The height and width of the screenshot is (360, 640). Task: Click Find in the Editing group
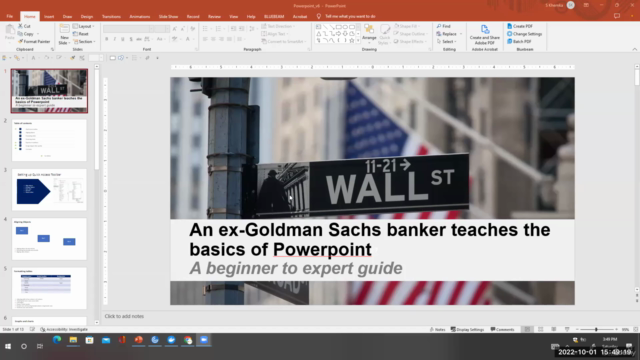pyautogui.click(x=443, y=26)
